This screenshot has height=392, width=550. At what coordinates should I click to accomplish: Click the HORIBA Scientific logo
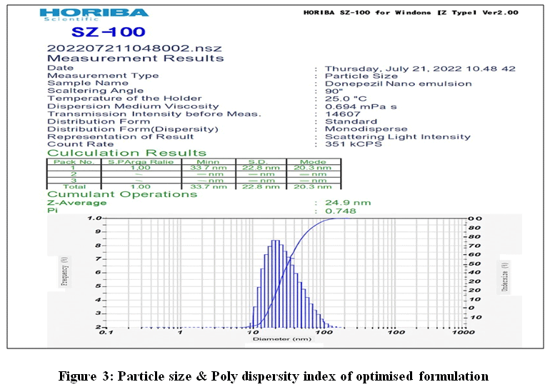94,14
